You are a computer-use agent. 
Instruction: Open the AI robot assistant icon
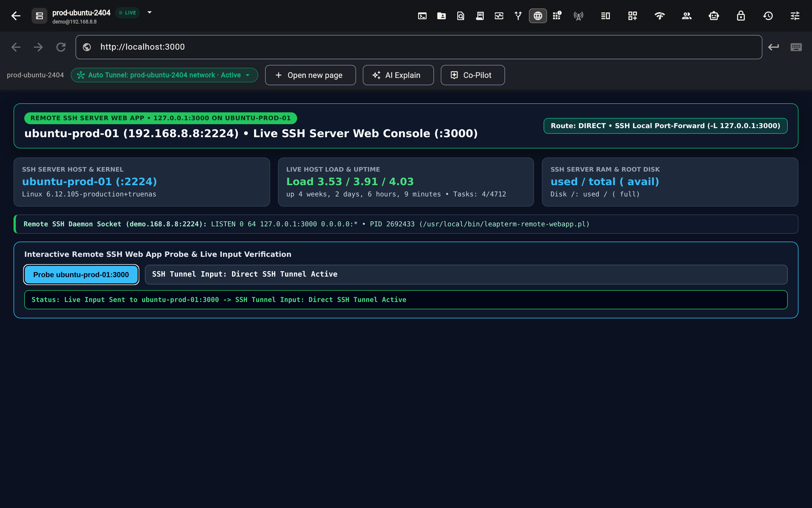(x=714, y=16)
